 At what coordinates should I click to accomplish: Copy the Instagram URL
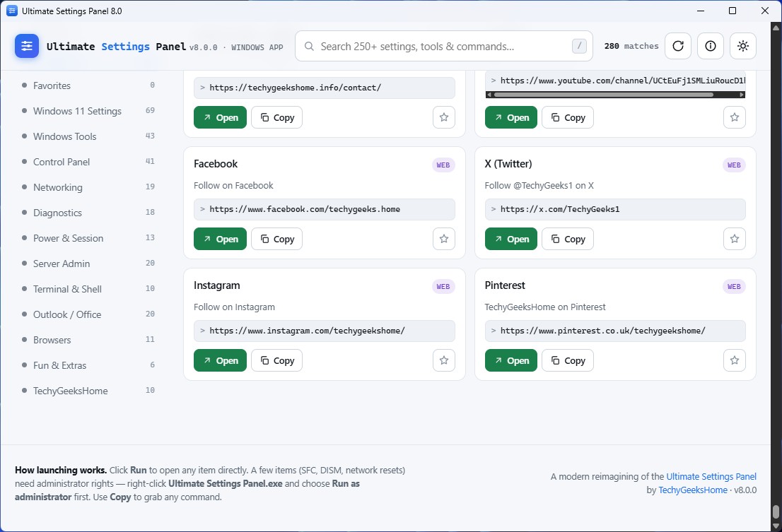pos(276,360)
